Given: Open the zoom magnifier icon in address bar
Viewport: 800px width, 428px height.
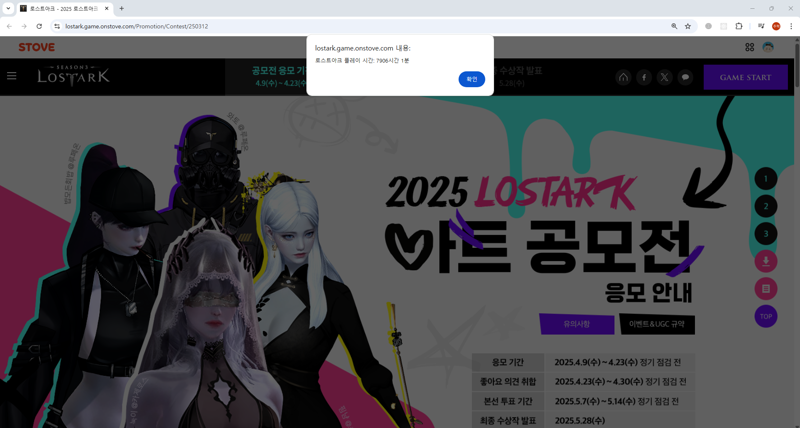Looking at the screenshot, I should pos(674,26).
